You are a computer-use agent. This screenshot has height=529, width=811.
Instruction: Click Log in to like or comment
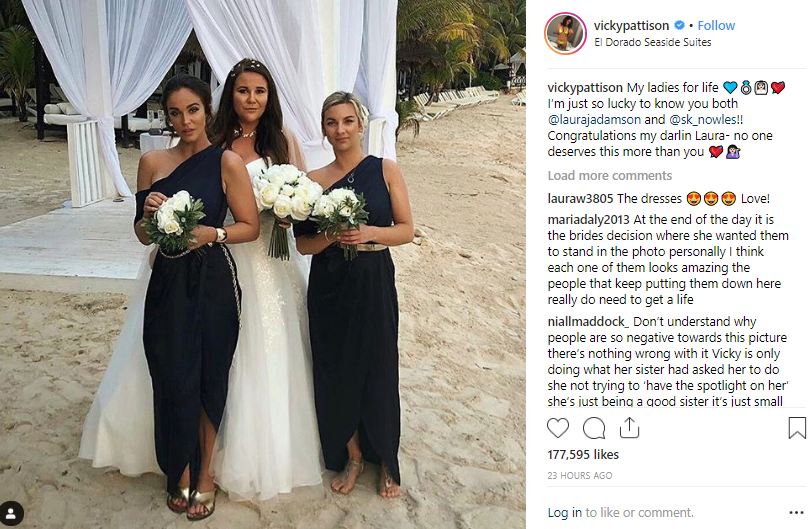(x=564, y=512)
